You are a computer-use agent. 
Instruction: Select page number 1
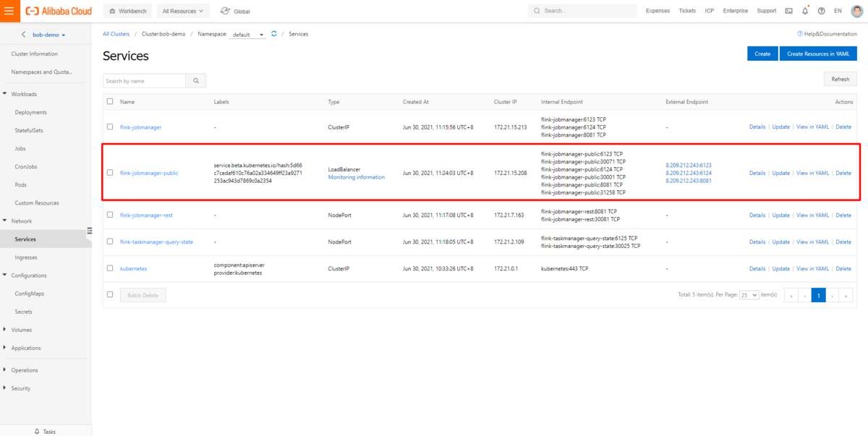click(818, 295)
